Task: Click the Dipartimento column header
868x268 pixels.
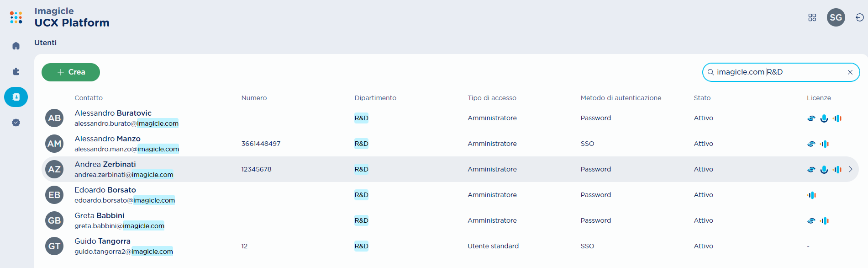Action: 375,98
